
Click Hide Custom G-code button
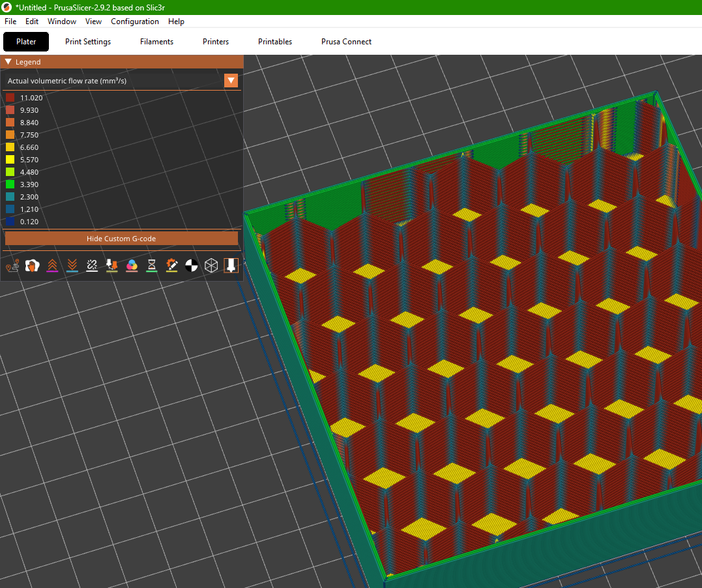coord(121,239)
